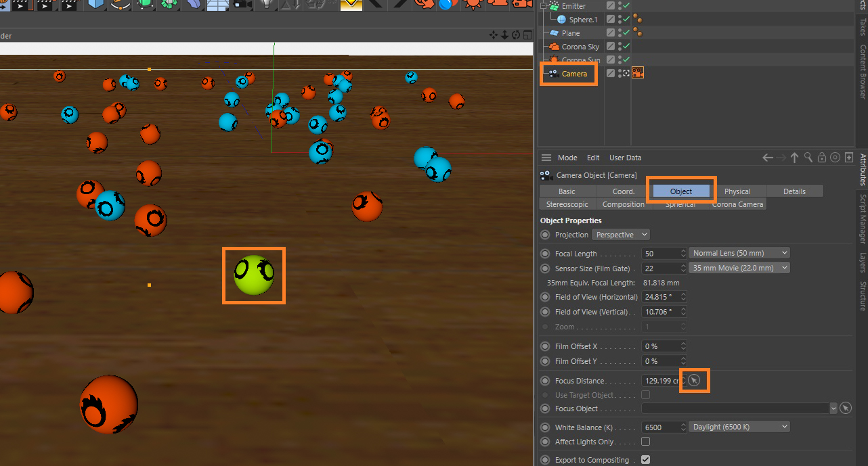
Task: Open Layers side tab
Action: [863, 262]
